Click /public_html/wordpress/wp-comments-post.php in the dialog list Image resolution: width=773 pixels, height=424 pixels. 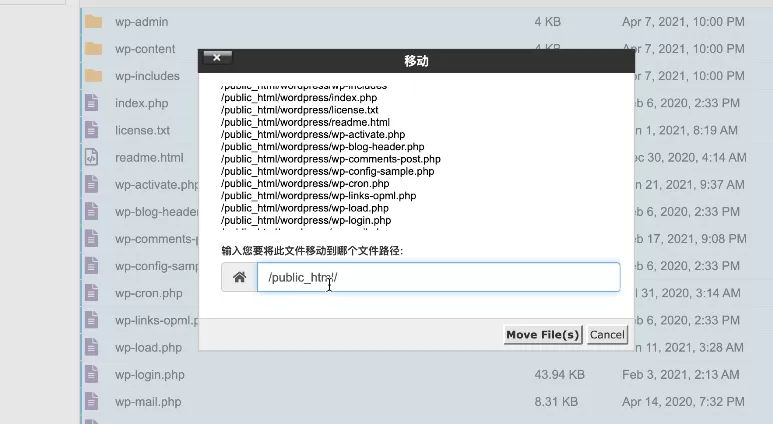(331, 159)
